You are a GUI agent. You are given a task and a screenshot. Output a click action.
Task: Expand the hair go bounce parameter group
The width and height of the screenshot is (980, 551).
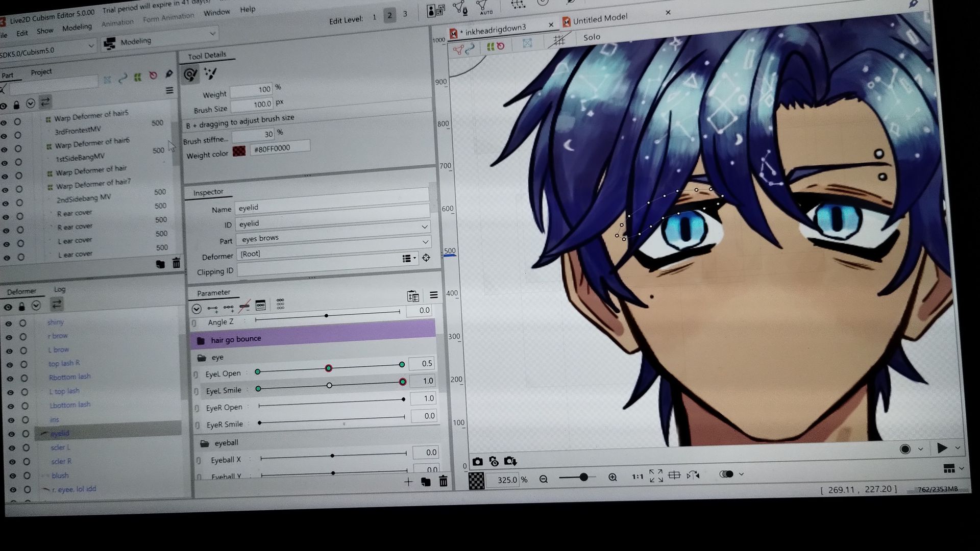click(201, 340)
